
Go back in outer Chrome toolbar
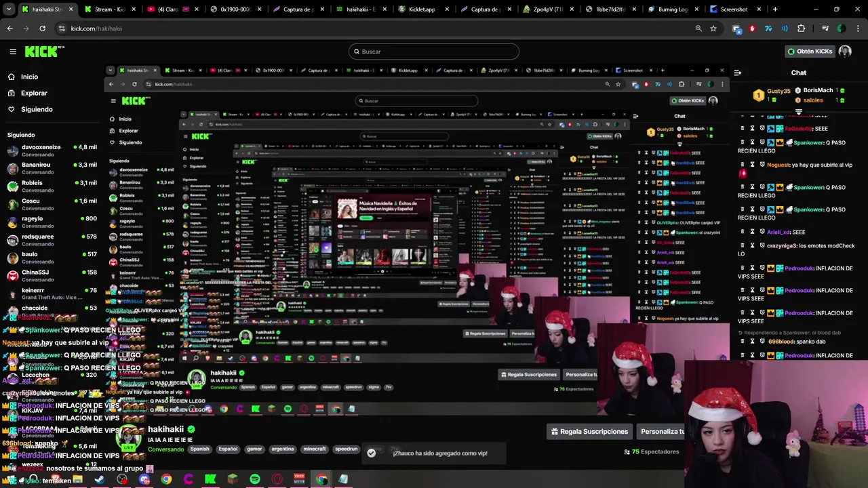coord(9,28)
